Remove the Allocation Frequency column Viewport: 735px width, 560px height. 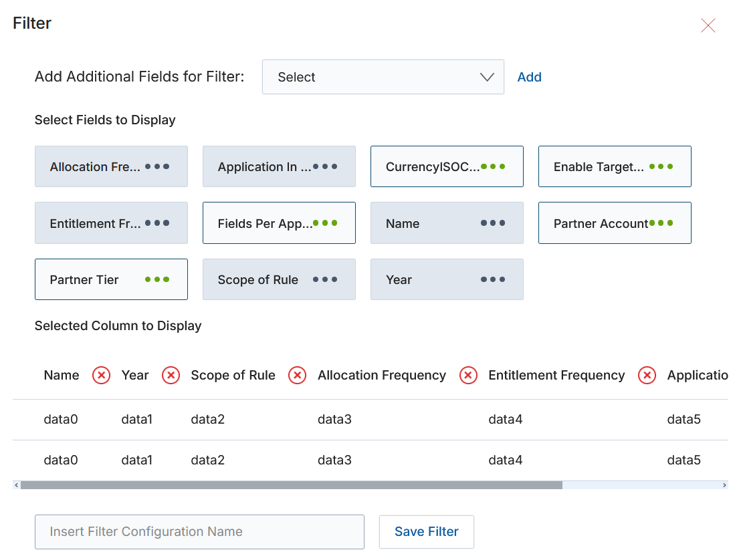coord(468,376)
